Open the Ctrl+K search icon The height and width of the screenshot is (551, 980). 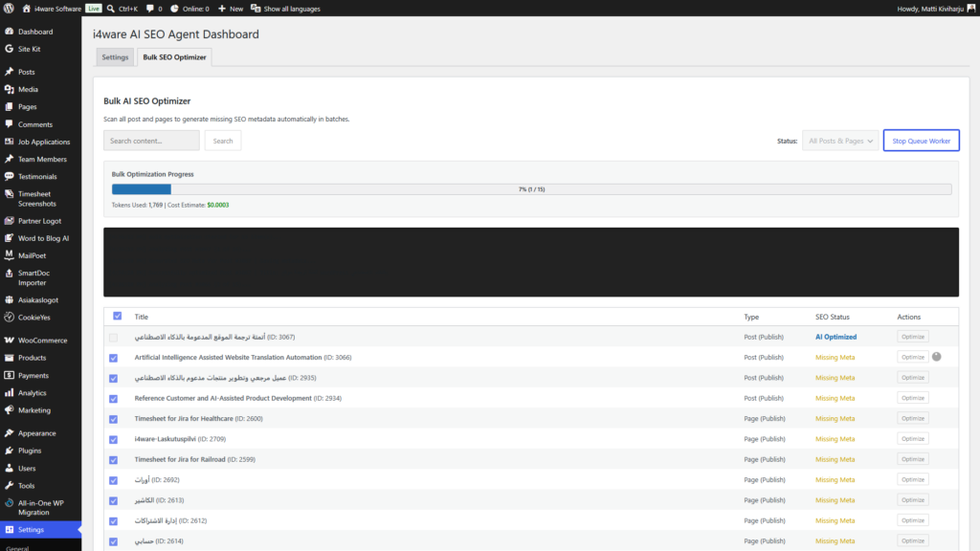(x=111, y=9)
